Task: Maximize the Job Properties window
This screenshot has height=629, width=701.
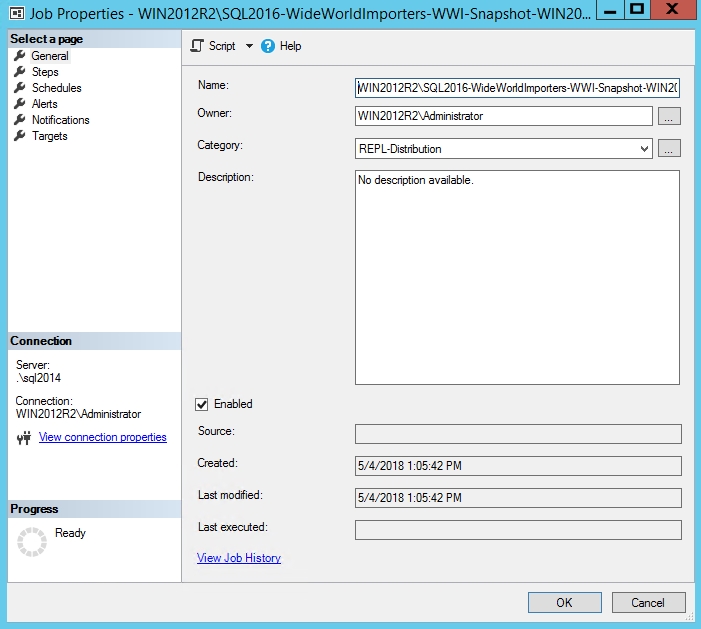Action: (x=637, y=9)
